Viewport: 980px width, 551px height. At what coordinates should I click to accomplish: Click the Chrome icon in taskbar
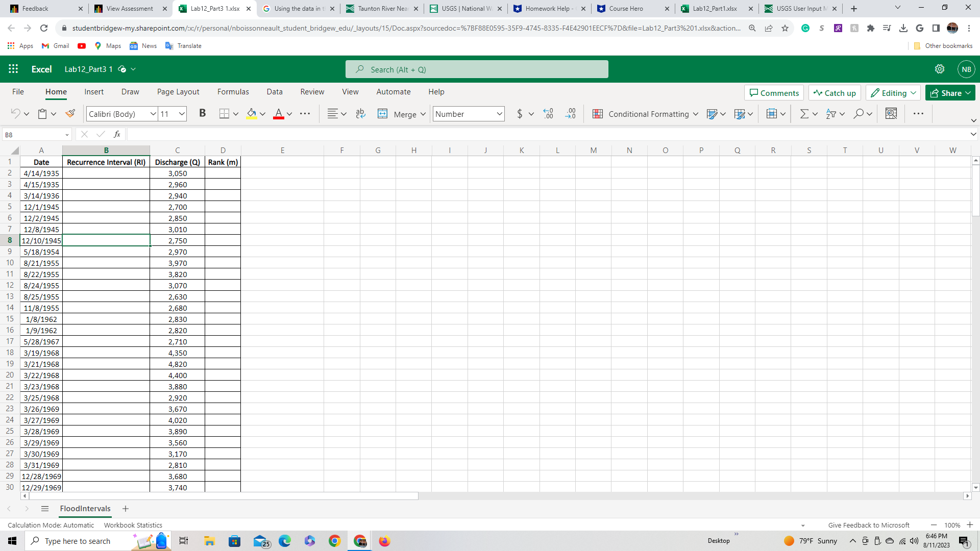coord(335,541)
